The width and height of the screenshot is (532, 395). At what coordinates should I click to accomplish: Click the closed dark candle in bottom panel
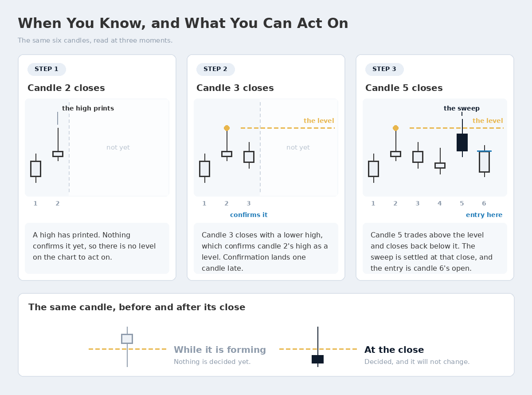pyautogui.click(x=317, y=359)
